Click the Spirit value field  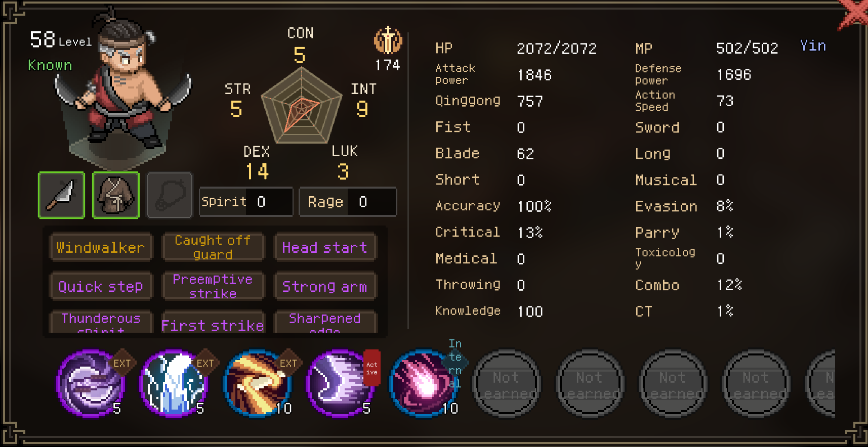click(246, 202)
